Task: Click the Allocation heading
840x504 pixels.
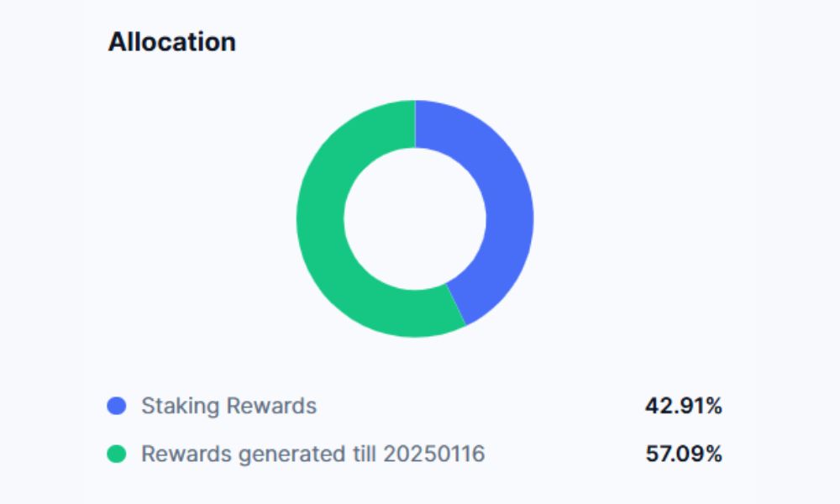Action: pyautogui.click(x=171, y=42)
